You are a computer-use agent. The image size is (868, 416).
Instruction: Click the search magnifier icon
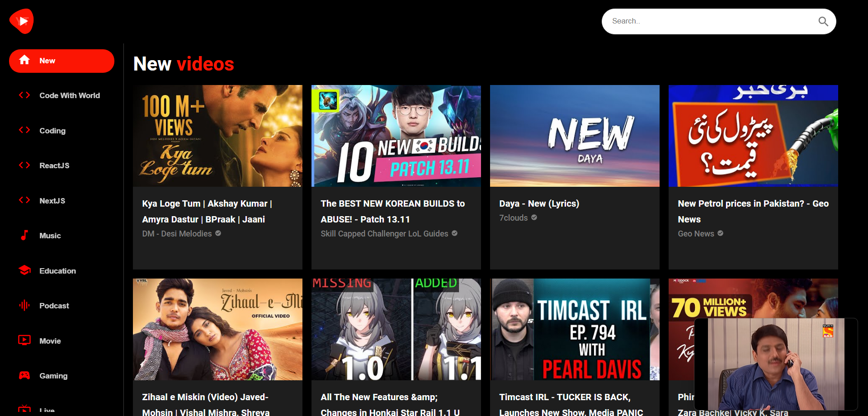pyautogui.click(x=823, y=21)
